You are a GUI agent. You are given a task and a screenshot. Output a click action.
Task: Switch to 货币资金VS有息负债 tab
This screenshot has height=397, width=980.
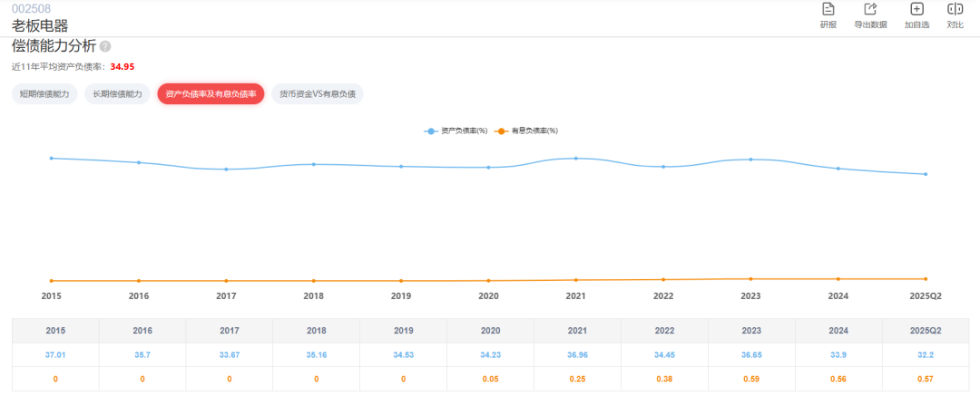coord(318,94)
